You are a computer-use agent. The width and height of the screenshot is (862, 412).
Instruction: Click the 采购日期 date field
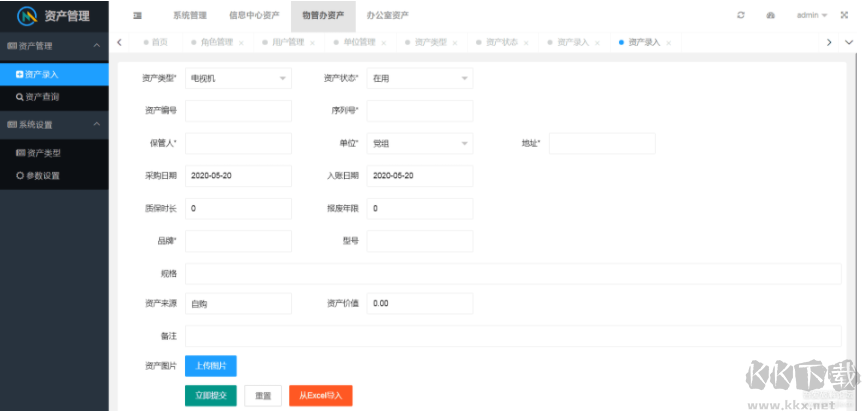click(238, 176)
